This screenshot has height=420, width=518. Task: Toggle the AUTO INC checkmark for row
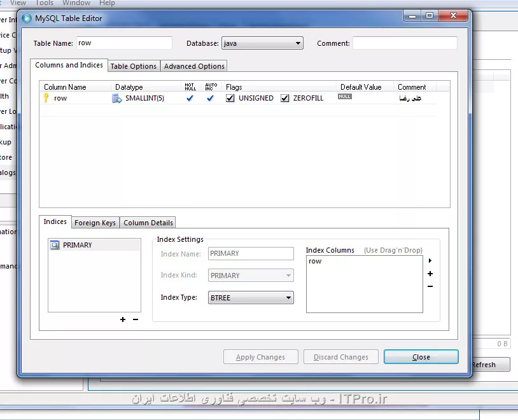pyautogui.click(x=210, y=98)
